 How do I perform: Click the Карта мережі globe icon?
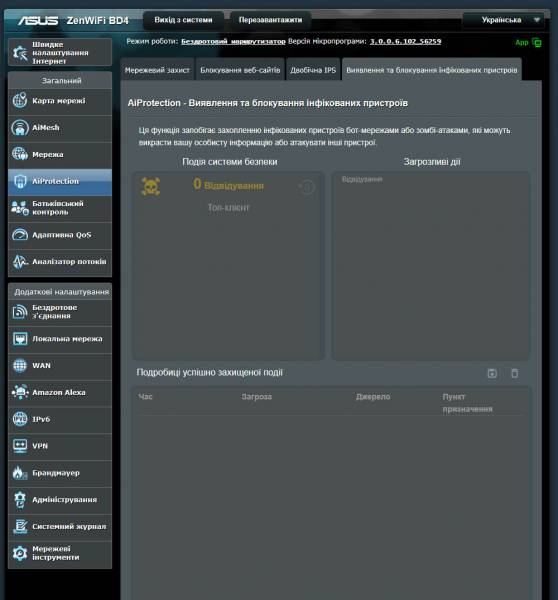[x=20, y=101]
